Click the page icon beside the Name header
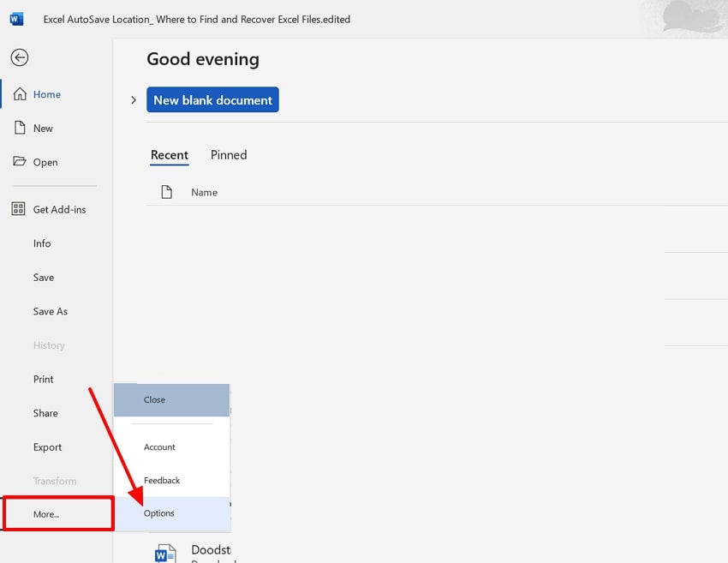This screenshot has height=563, width=728. click(166, 191)
